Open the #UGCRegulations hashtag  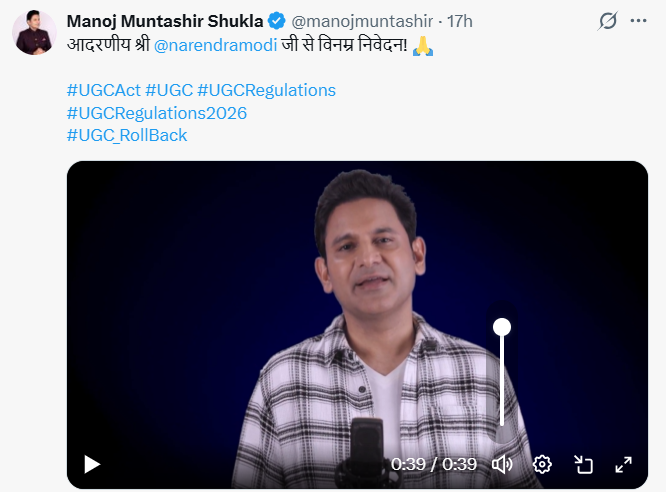[x=267, y=90]
